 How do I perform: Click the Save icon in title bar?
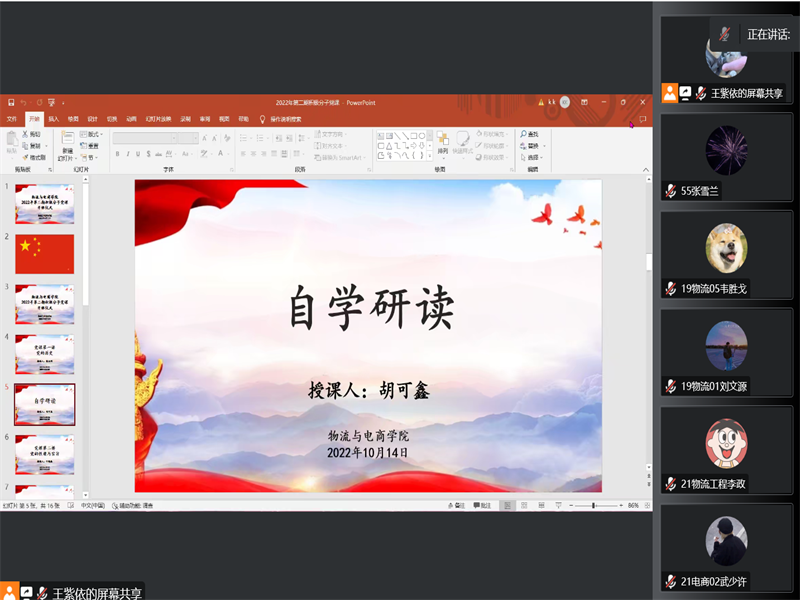pos(10,102)
